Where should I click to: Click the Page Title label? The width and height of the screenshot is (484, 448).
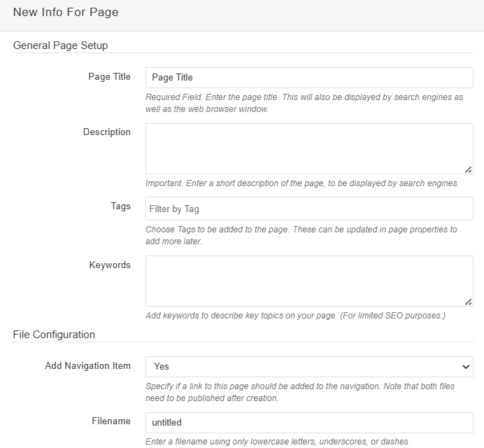pos(109,77)
